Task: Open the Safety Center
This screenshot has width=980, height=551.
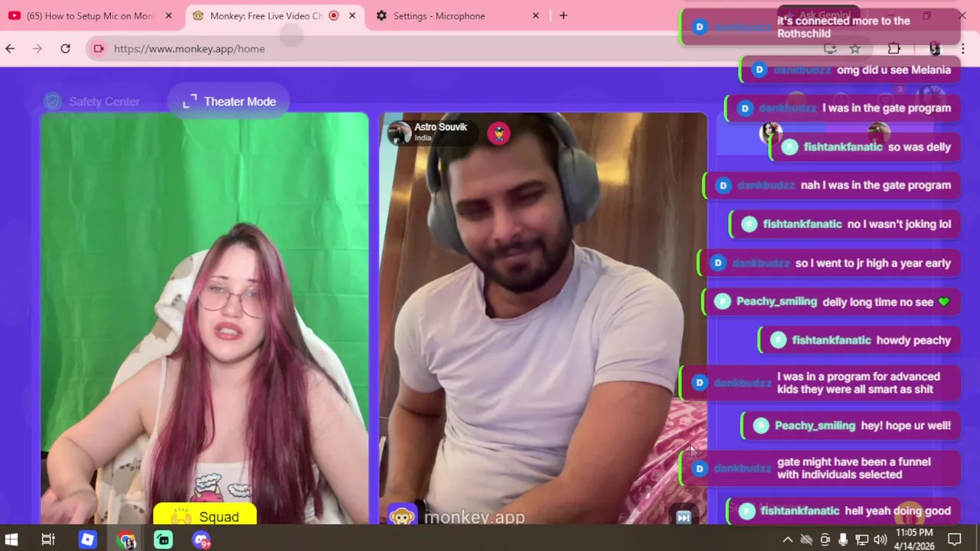Action: (x=93, y=101)
